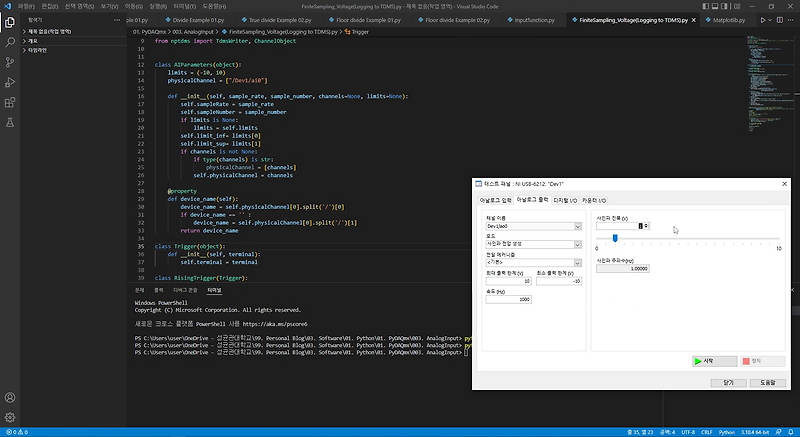Open the Explorer view in activity bar
The image size is (800, 437).
[x=10, y=23]
